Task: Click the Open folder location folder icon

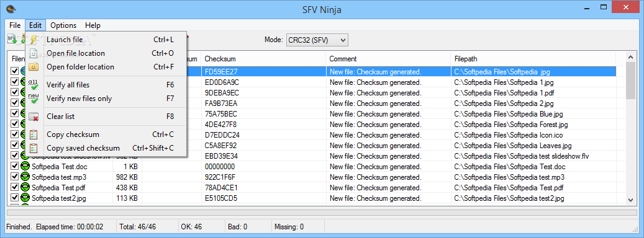Action: pos(34,67)
